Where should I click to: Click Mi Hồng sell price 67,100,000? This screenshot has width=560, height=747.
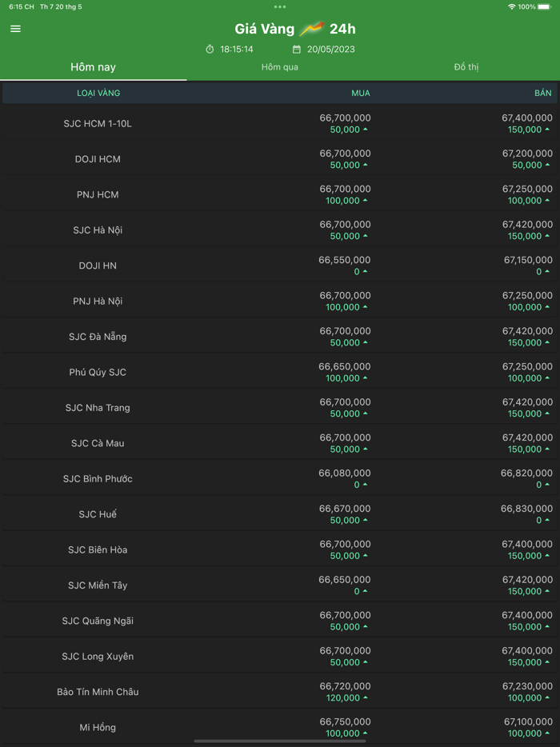pyautogui.click(x=528, y=721)
